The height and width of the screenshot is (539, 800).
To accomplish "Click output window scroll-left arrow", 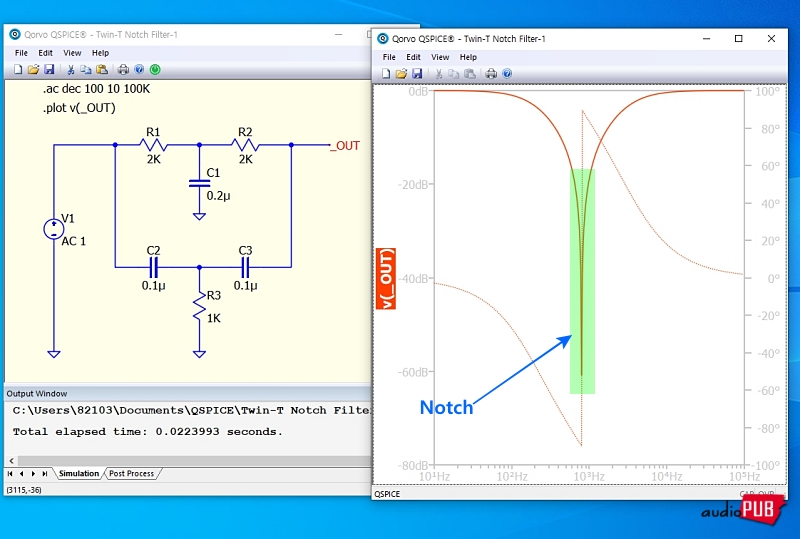I will (x=11, y=460).
